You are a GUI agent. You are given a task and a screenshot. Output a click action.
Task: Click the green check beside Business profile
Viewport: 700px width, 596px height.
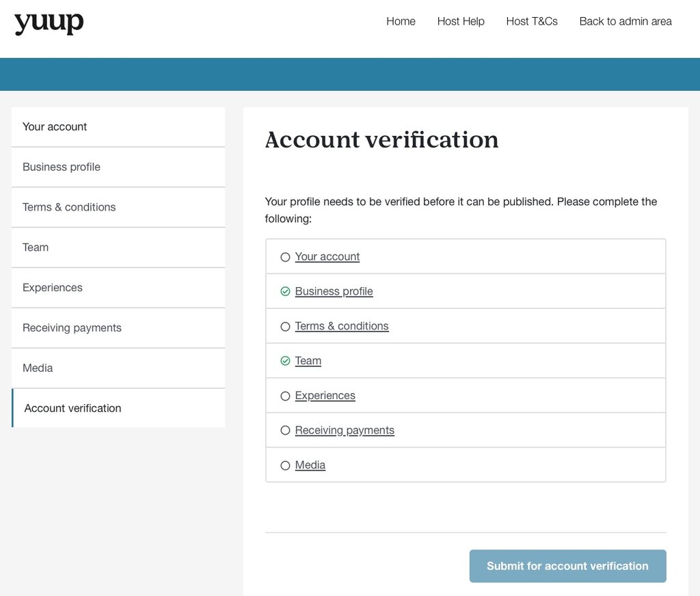285,292
